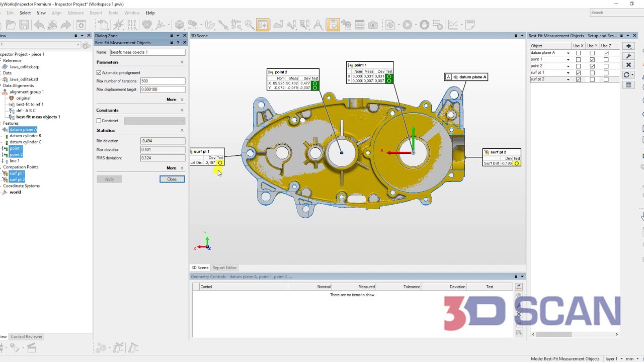
Task: Open the dropdown next to surf pt 2
Action: pyautogui.click(x=569, y=79)
